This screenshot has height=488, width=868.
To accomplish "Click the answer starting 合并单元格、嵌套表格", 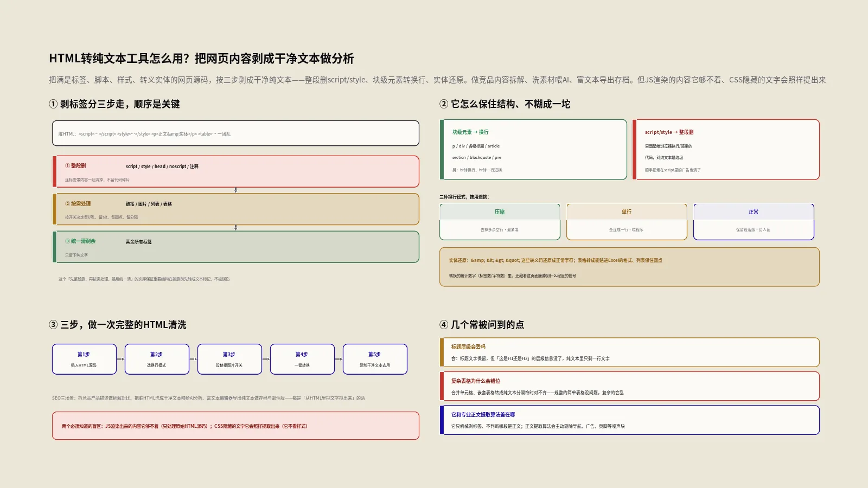I will coord(538,393).
